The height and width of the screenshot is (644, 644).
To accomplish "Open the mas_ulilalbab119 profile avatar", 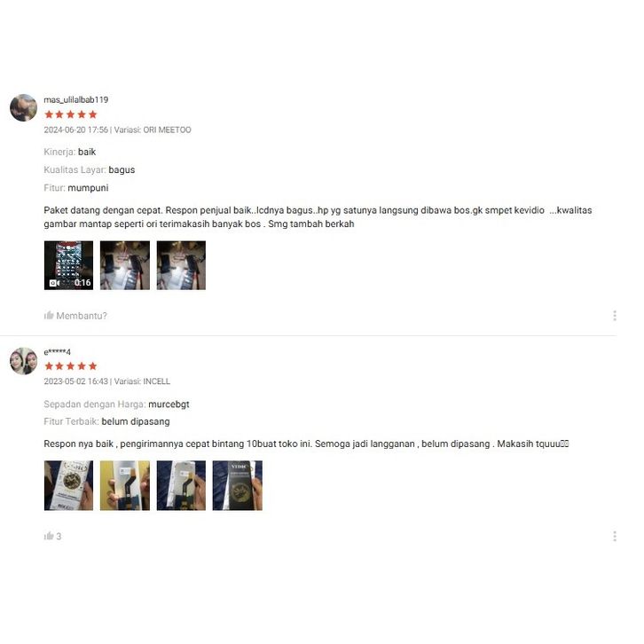I will tap(23, 107).
